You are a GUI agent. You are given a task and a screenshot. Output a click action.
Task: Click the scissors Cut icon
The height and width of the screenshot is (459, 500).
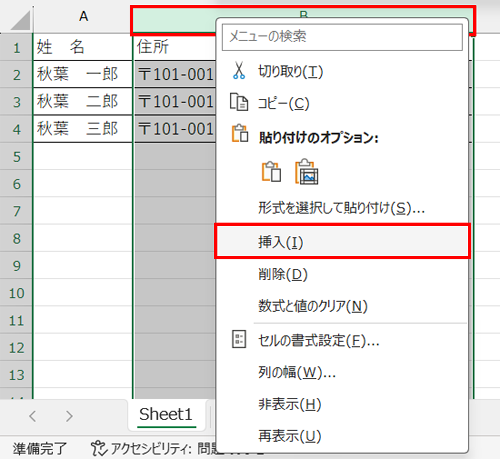click(239, 71)
